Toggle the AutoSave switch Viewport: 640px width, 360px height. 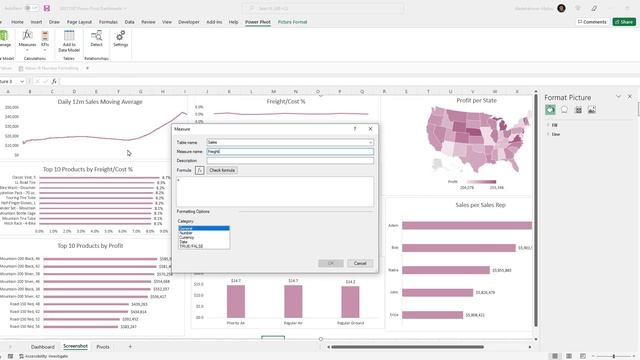point(31,8)
